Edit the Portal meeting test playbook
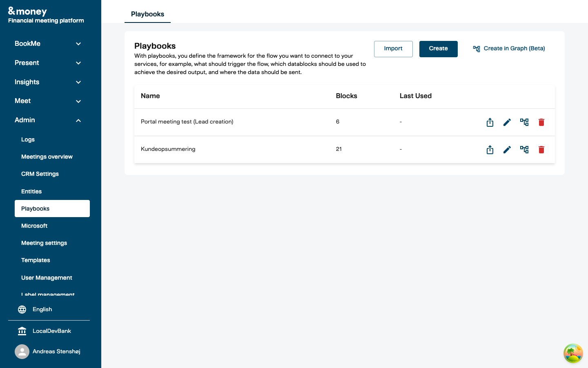 click(507, 122)
